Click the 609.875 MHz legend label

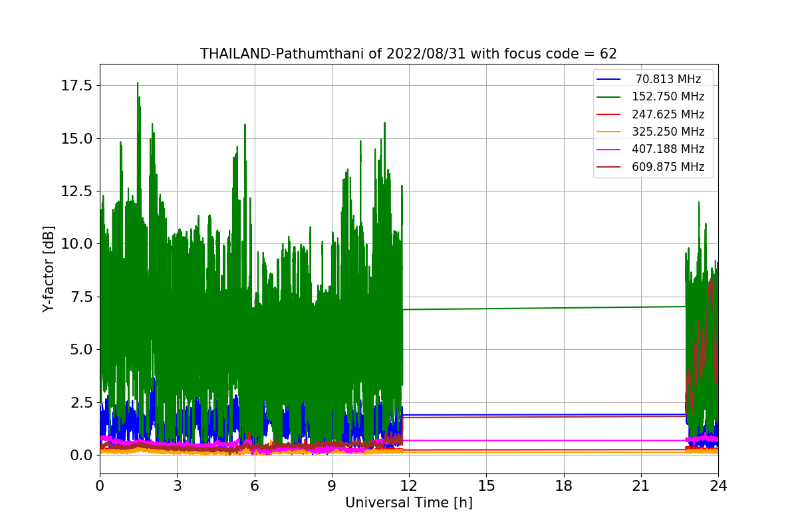point(668,167)
